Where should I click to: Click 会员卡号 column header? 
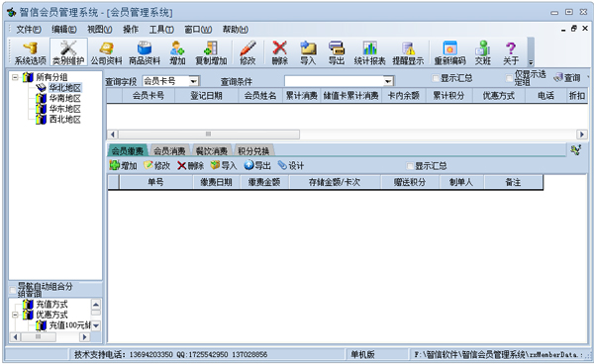pos(148,95)
